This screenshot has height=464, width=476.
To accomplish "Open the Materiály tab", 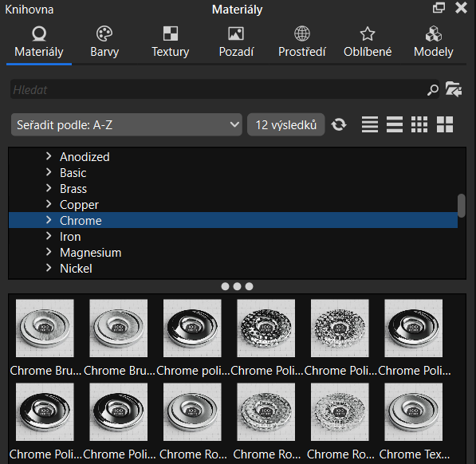I will 39,42.
